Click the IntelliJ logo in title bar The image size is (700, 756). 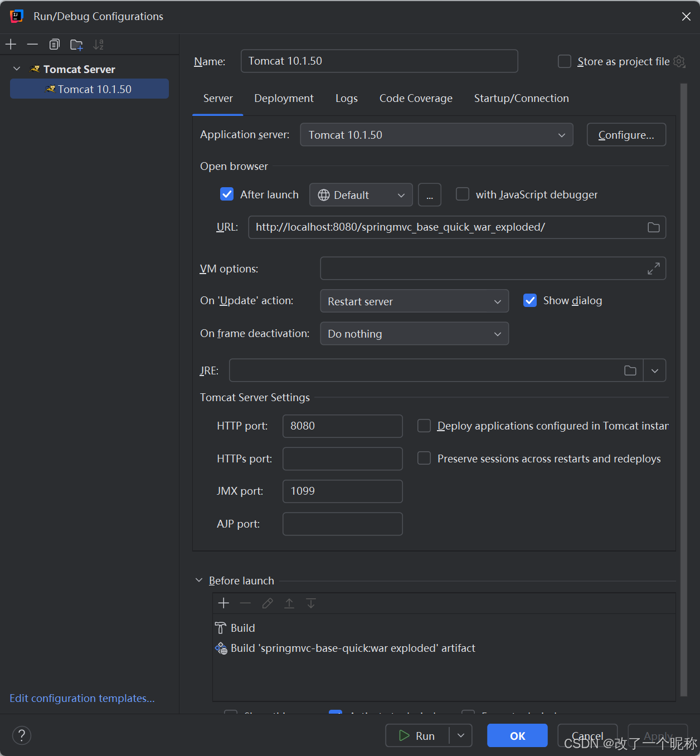click(x=17, y=16)
